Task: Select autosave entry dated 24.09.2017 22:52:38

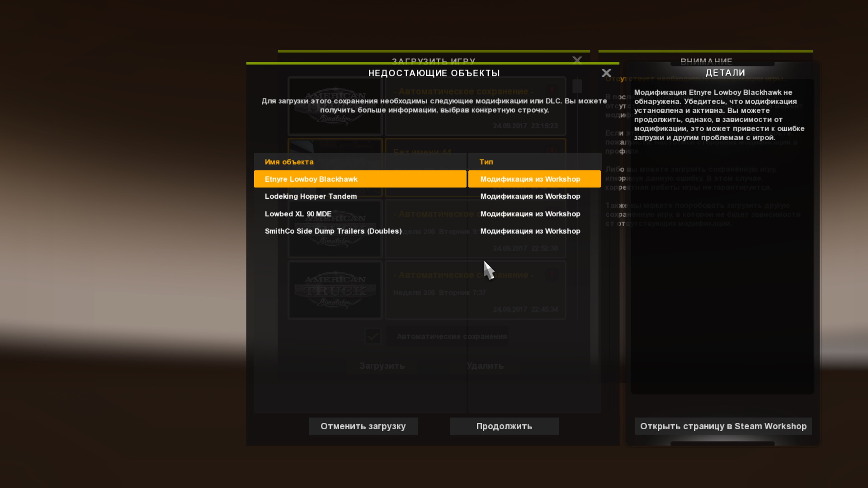Action: 475,228
